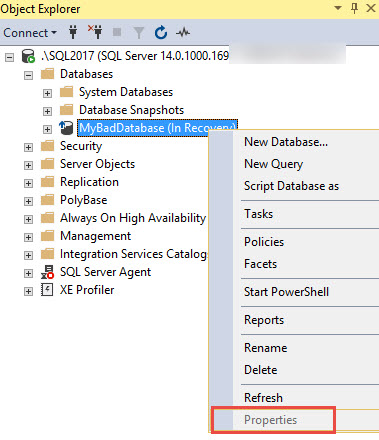379x440 pixels.
Task: Click the Connect Object Explorer plug icon
Action: click(x=73, y=32)
